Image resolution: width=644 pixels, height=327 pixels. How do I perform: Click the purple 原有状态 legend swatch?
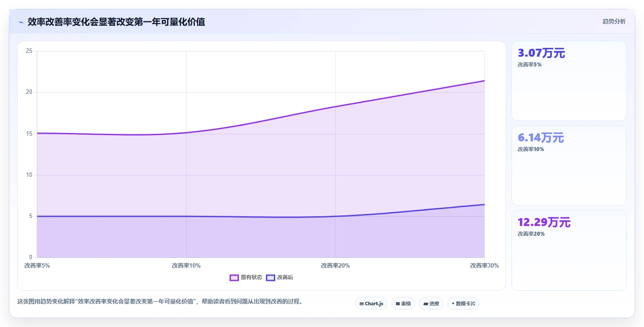(x=234, y=277)
